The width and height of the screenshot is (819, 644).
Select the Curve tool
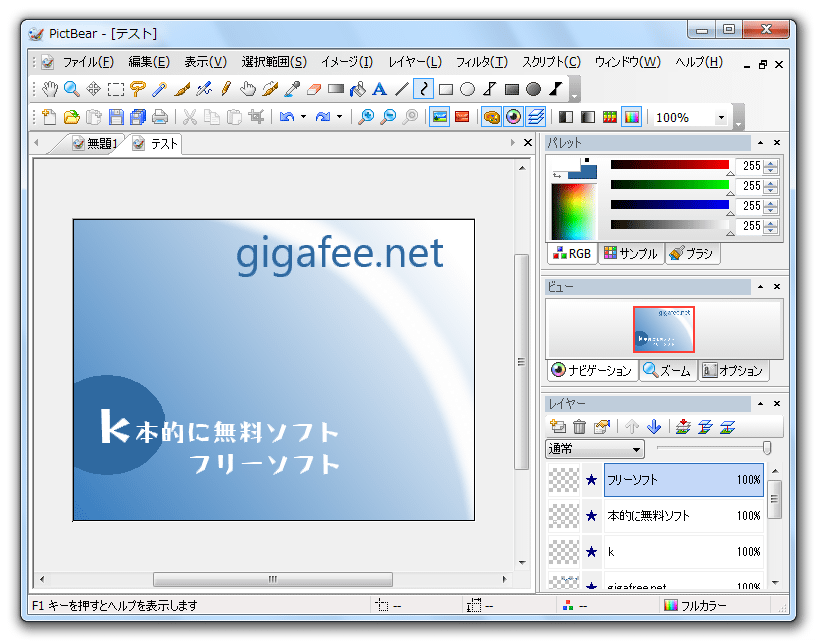(424, 89)
